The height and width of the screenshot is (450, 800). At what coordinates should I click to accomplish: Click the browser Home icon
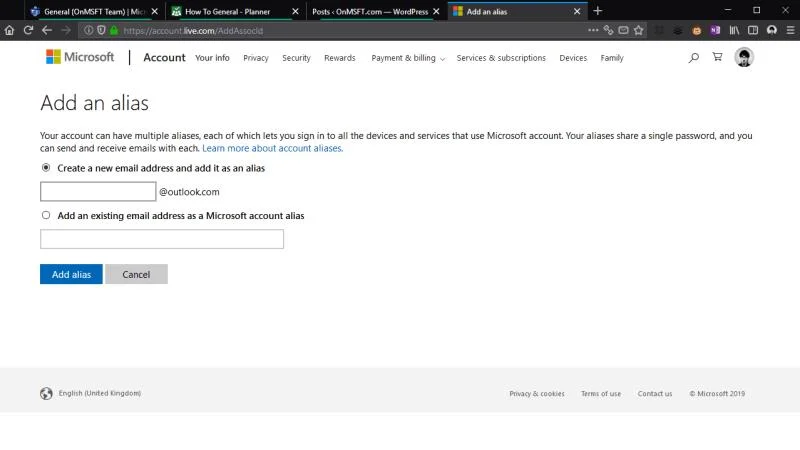point(9,31)
